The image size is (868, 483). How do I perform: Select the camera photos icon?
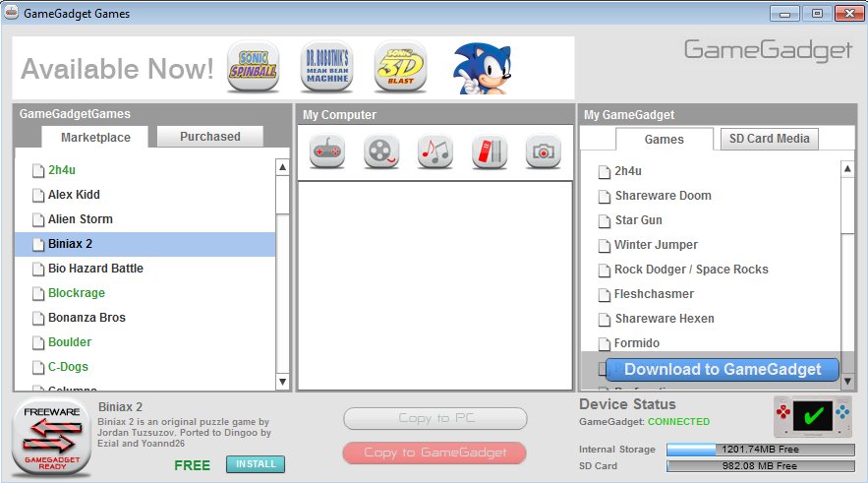pos(543,151)
